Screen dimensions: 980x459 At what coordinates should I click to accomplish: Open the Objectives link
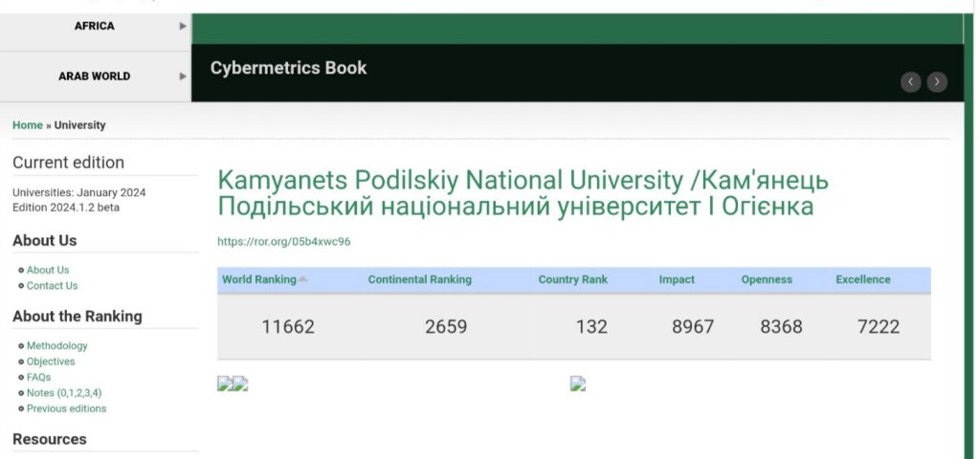51,361
